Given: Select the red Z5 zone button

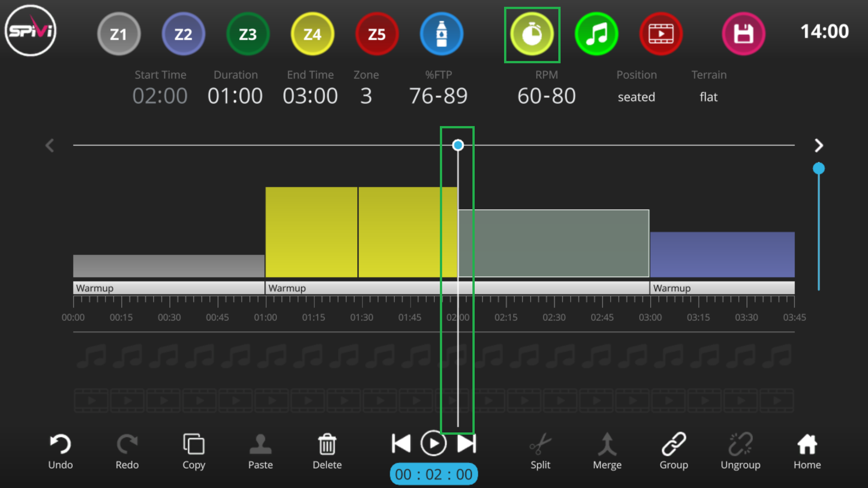Looking at the screenshot, I should tap(377, 34).
